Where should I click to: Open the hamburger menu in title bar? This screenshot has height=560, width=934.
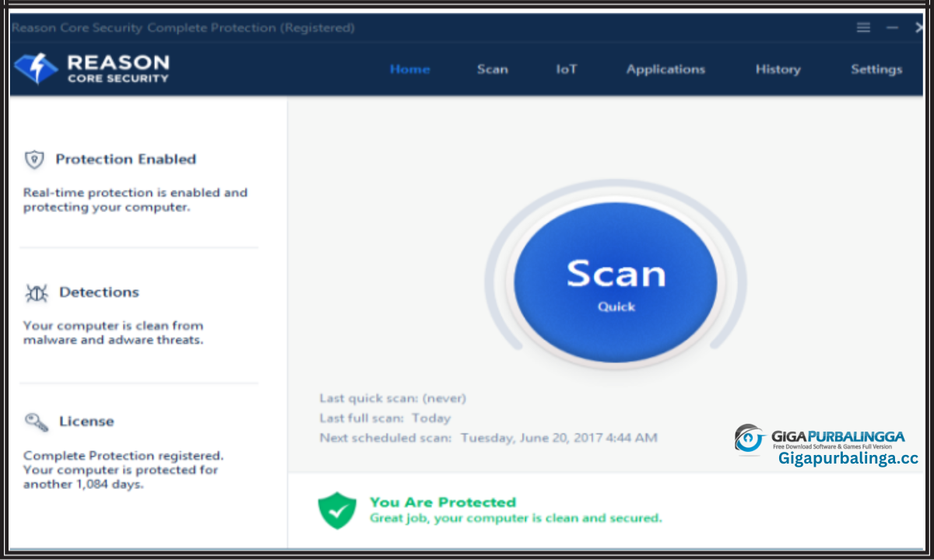coord(863,27)
